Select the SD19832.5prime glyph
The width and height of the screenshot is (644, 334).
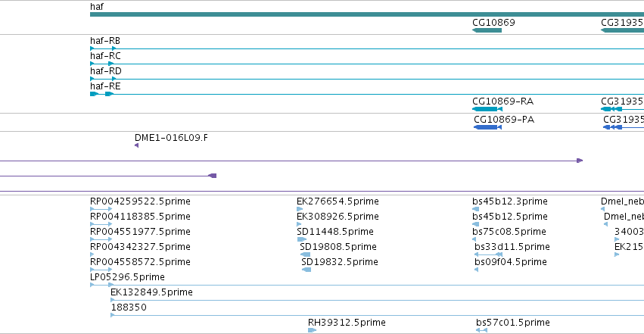[306, 270]
